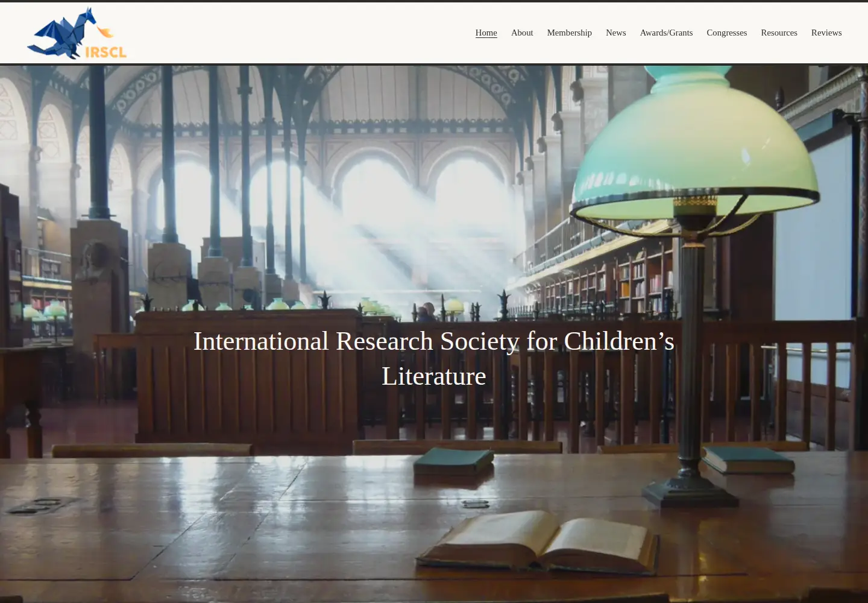The image size is (868, 603).
Task: Open the About menu item
Action: click(522, 33)
